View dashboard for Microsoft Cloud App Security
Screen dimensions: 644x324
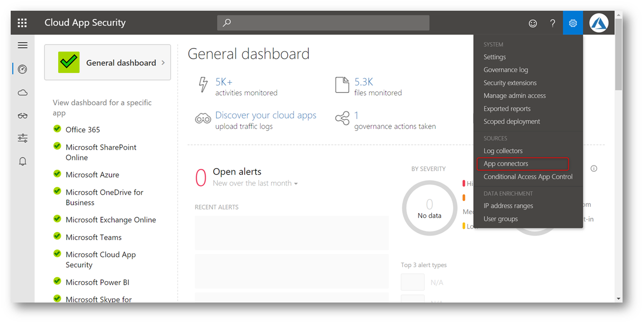(101, 260)
